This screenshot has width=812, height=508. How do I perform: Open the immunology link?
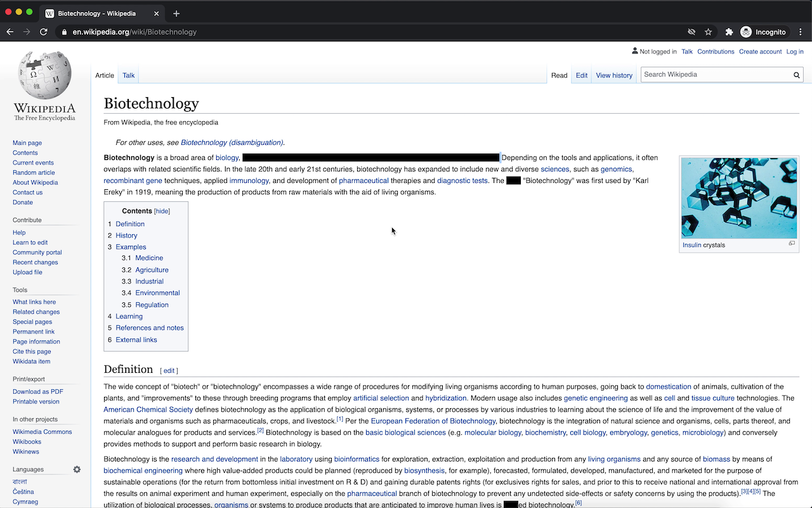point(249,181)
